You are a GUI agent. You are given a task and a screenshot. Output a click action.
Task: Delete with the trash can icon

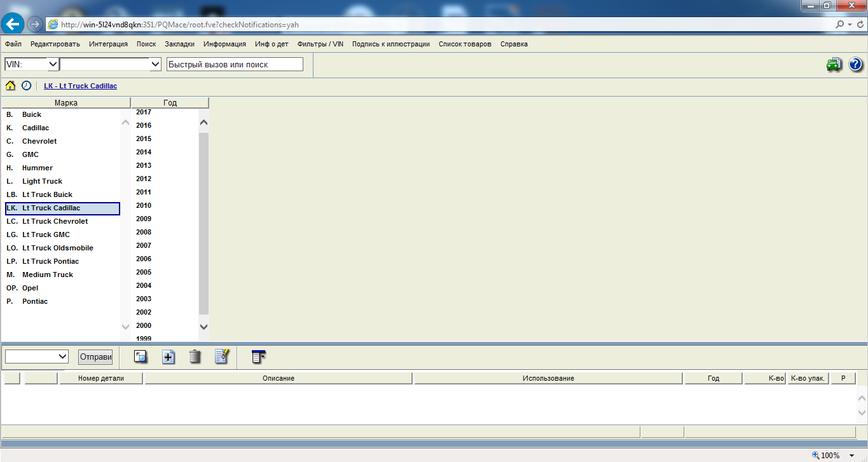pyautogui.click(x=195, y=357)
